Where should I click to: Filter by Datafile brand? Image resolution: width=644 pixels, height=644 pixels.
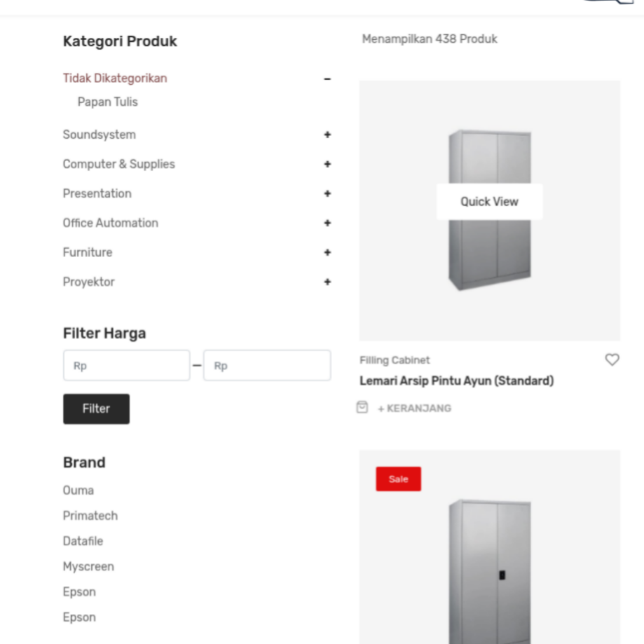click(x=83, y=541)
